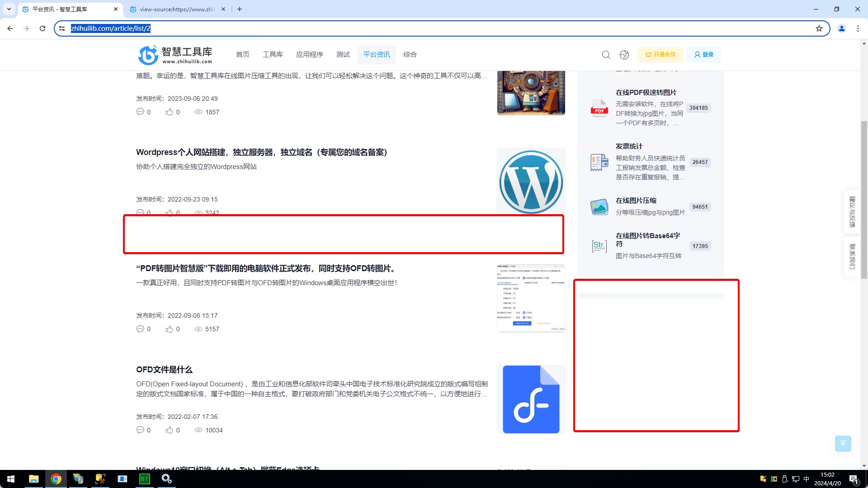Click the back-to-top arrow button
The width and height of the screenshot is (868, 488).
843,443
